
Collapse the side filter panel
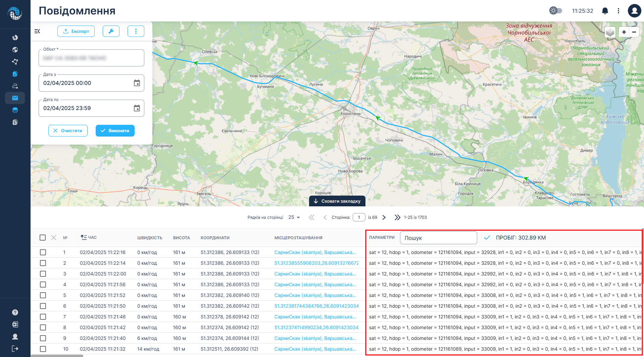coord(37,31)
